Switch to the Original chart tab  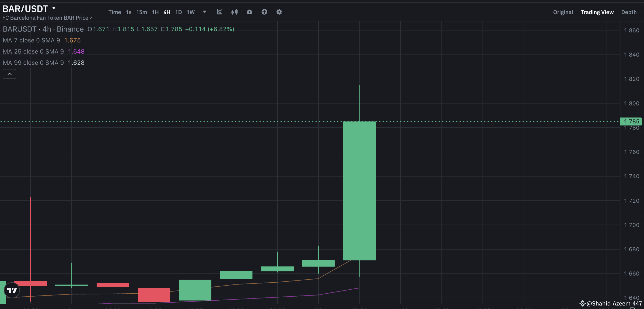[563, 12]
